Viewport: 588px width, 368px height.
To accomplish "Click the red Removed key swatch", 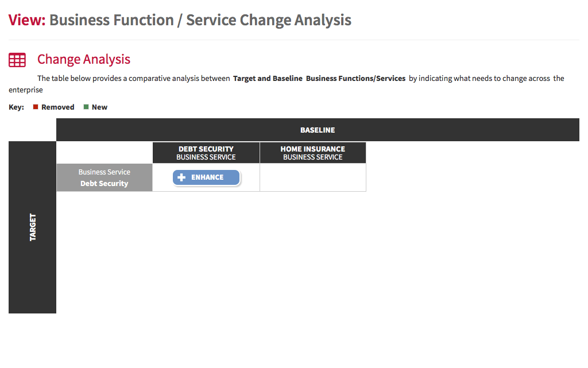I will [36, 107].
